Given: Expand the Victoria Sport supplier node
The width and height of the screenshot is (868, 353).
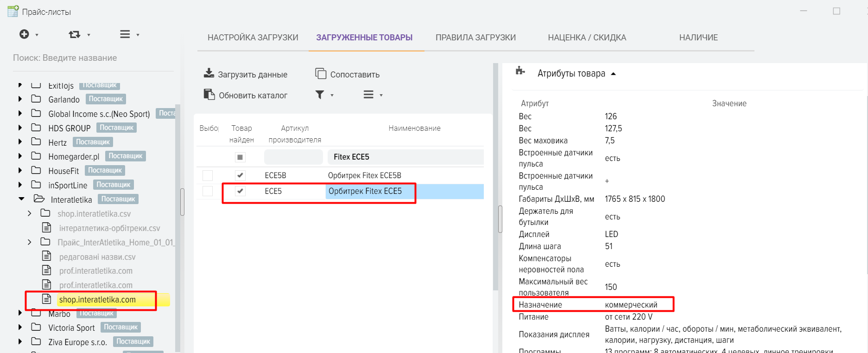Looking at the screenshot, I should [20, 327].
